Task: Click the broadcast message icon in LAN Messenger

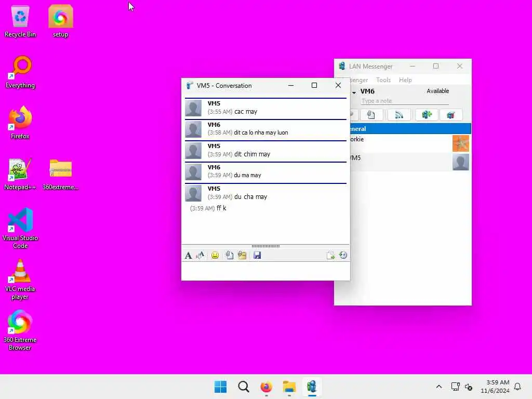Action: [399, 115]
